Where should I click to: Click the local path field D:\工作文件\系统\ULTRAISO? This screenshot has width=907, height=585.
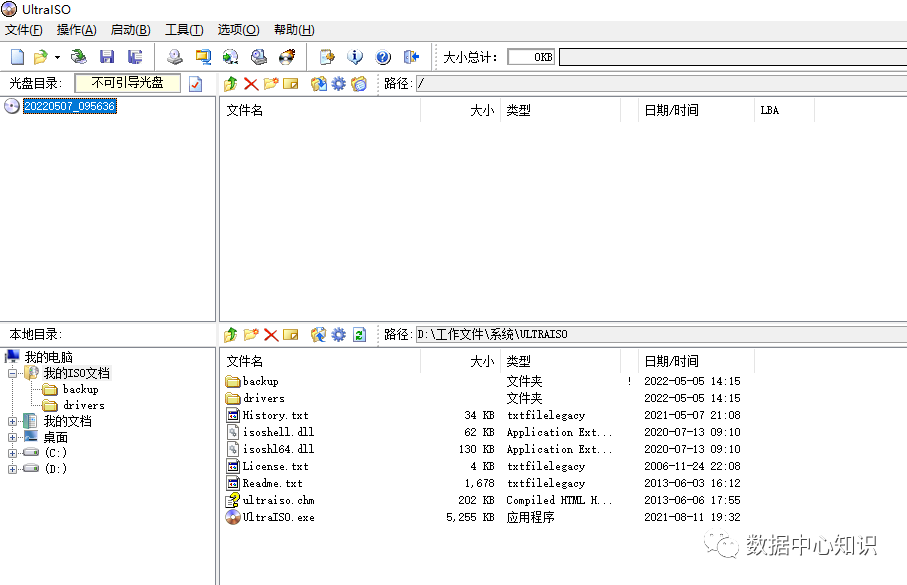click(661, 334)
